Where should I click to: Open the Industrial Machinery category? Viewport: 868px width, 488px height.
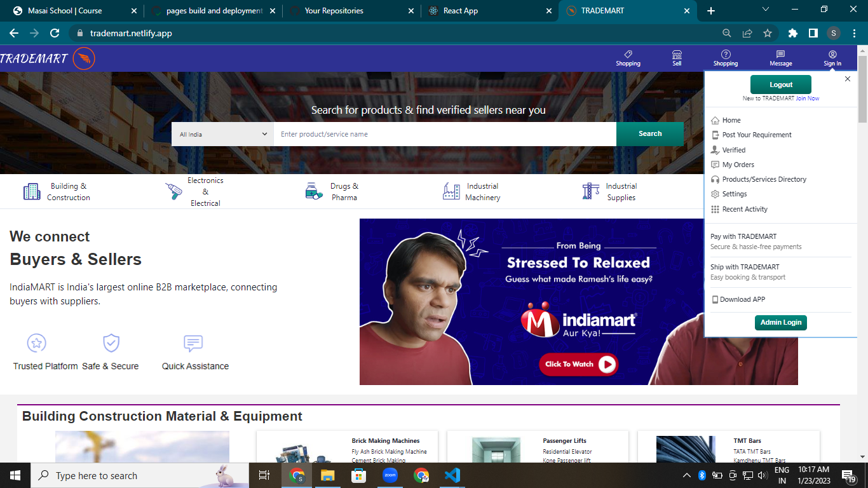point(452,191)
